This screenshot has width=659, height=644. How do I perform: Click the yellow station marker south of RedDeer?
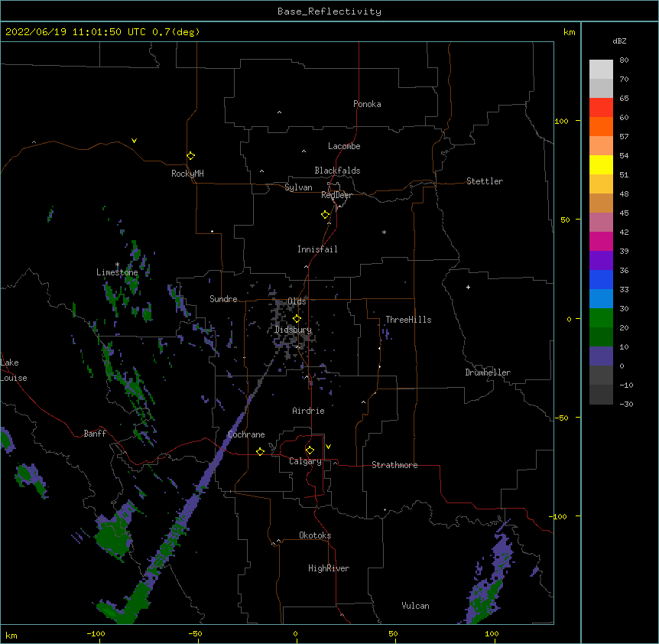(x=325, y=214)
